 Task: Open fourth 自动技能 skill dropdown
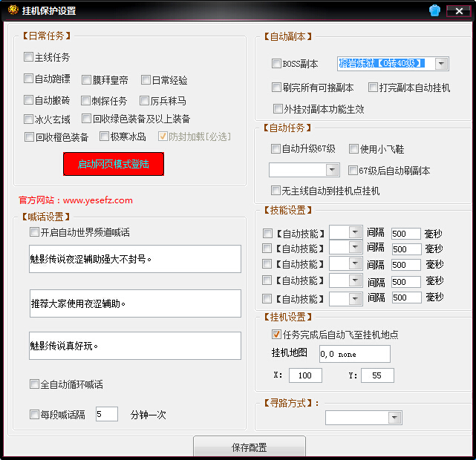(355, 280)
